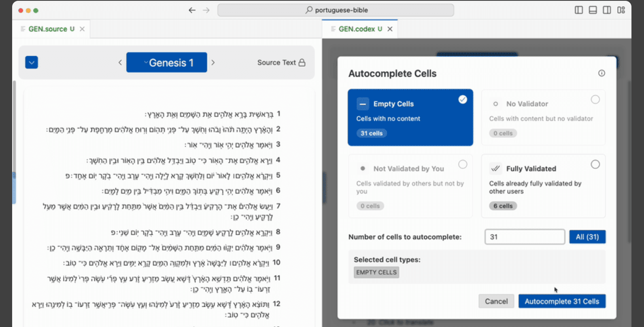Click the Source Text lock icon
The height and width of the screenshot is (327, 644).
(x=302, y=63)
